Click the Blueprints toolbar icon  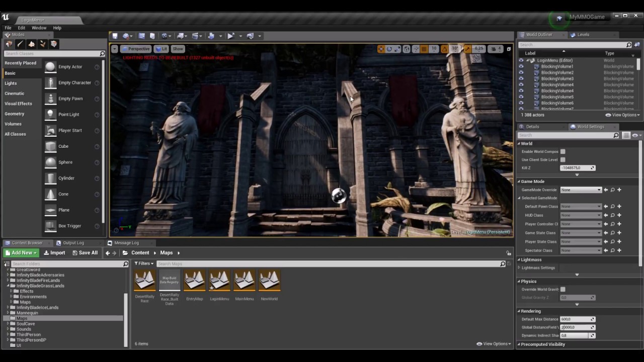tap(181, 36)
